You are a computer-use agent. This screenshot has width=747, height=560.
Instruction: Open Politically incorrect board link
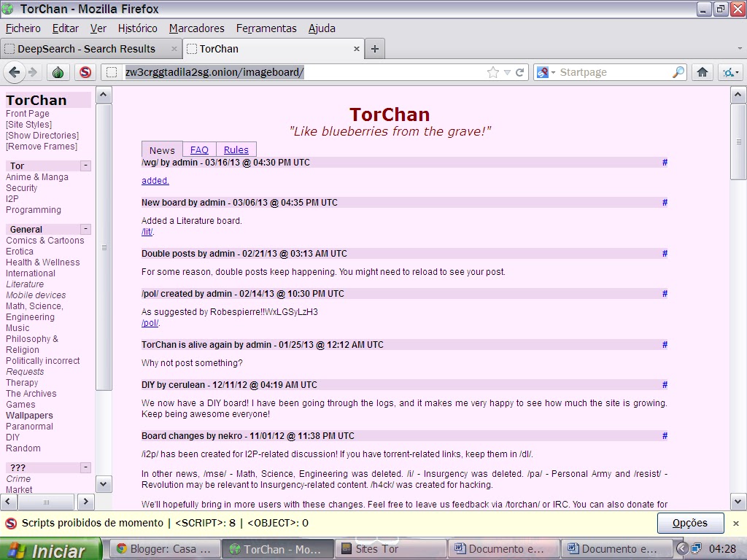click(43, 360)
